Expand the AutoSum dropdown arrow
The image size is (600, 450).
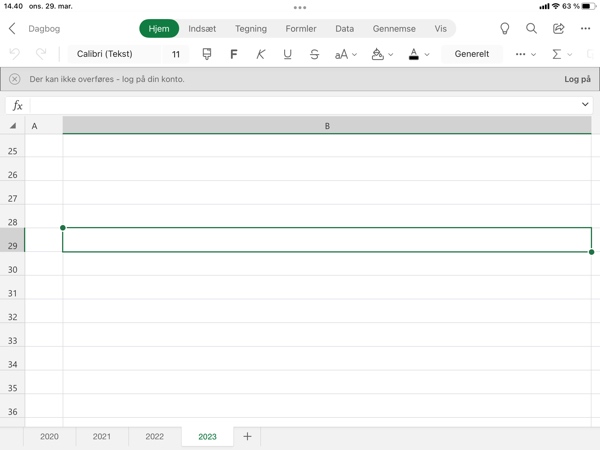coord(570,55)
